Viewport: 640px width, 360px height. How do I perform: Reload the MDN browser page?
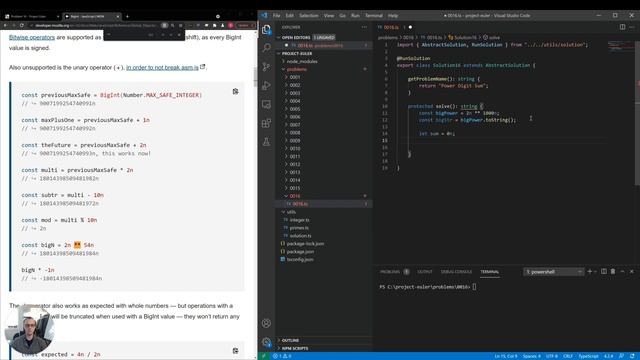pyautogui.click(x=22, y=25)
